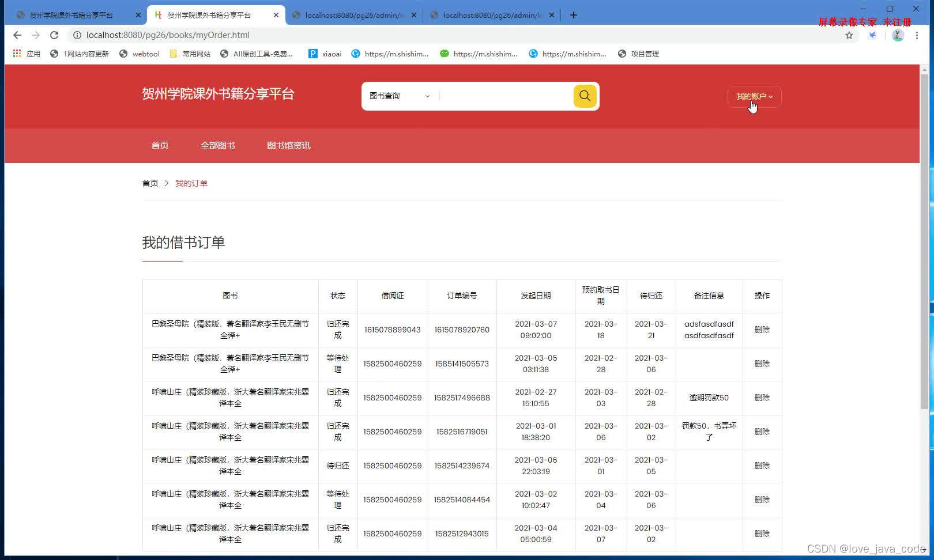This screenshot has width=934, height=560.
Task: Open the xiaoai bookmark
Action: [325, 54]
